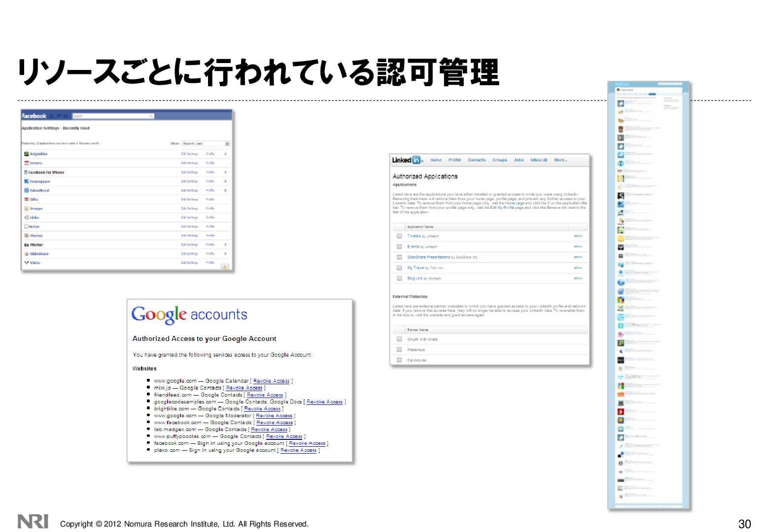Open LinkedIn Groups tab
This screenshot has width=769, height=532.
pos(499,160)
